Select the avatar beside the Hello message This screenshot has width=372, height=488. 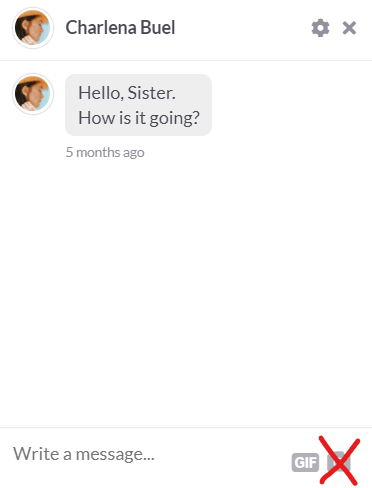coord(33,94)
